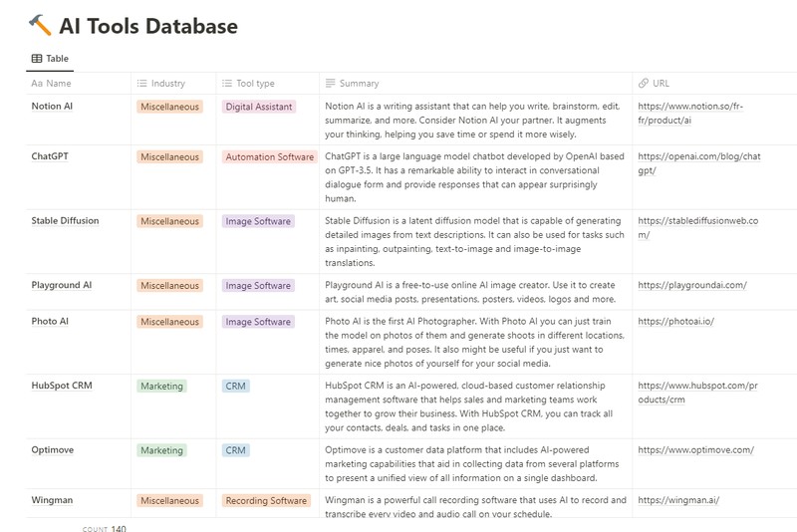Select the blue CRM tag for Optimove
Viewport: 797px width, 532px height.
pyautogui.click(x=236, y=450)
